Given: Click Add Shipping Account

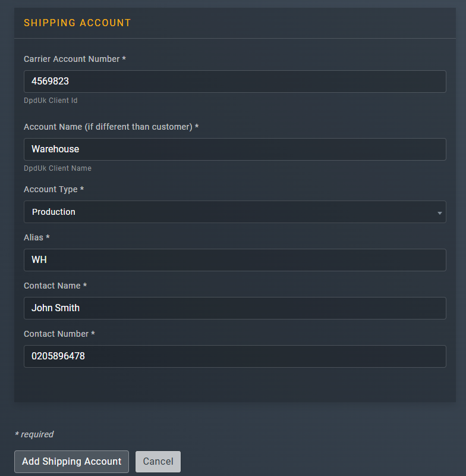Looking at the screenshot, I should point(71,461).
